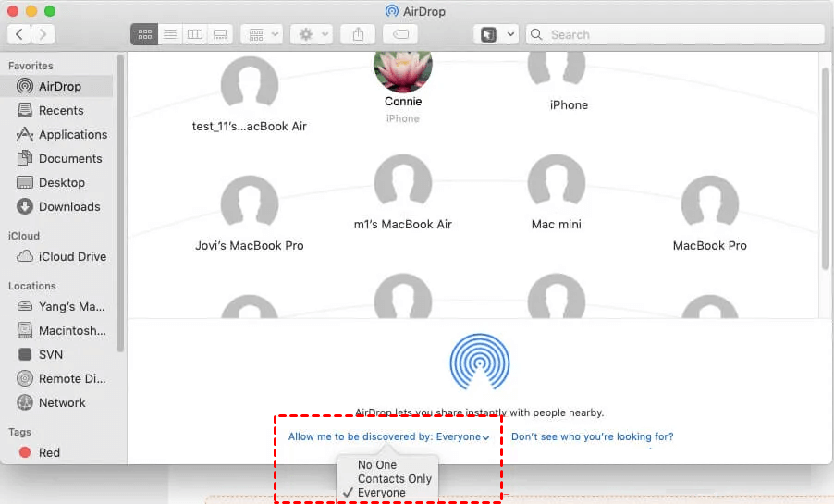Select AirDrop in the sidebar
This screenshot has height=504, width=834.
[x=56, y=86]
